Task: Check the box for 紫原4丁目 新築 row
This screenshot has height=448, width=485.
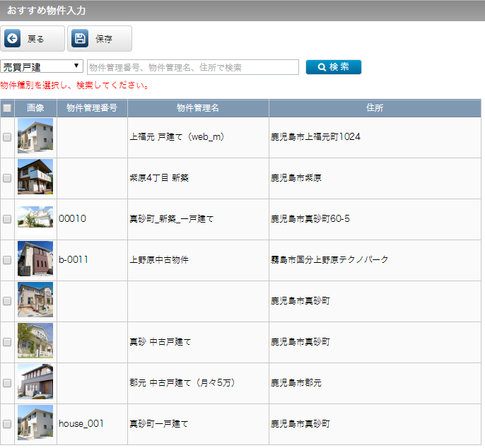Action: [x=7, y=178]
